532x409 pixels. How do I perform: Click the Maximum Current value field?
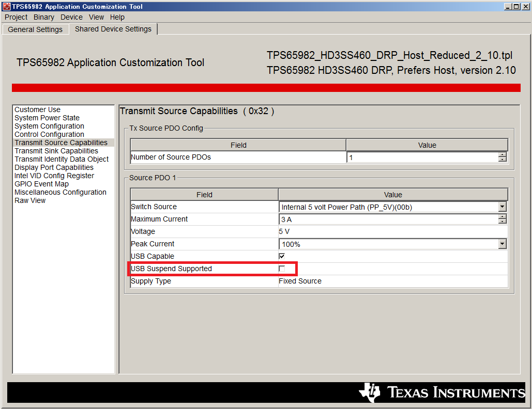(388, 219)
